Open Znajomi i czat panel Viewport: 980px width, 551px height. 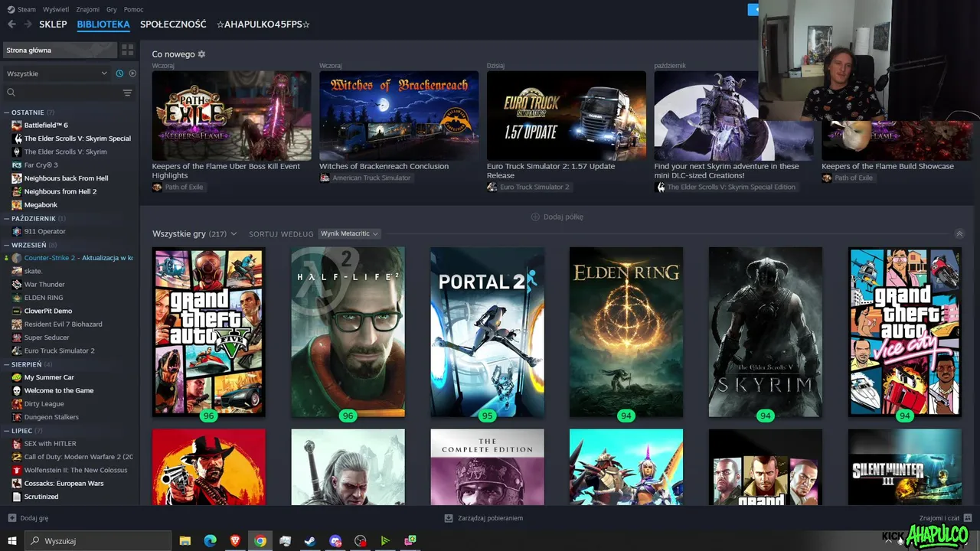pyautogui.click(x=946, y=518)
